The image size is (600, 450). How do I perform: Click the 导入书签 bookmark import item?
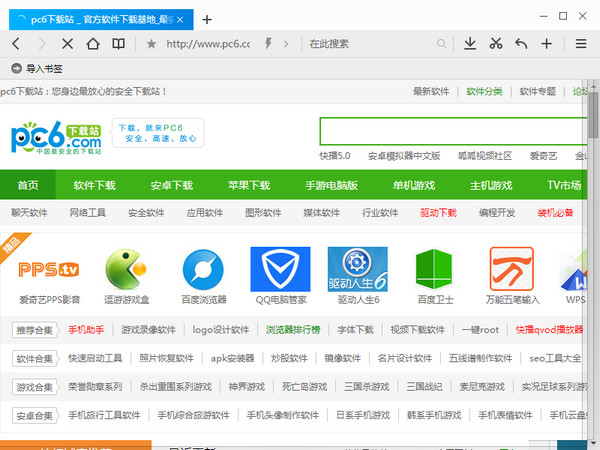pyautogui.click(x=37, y=68)
